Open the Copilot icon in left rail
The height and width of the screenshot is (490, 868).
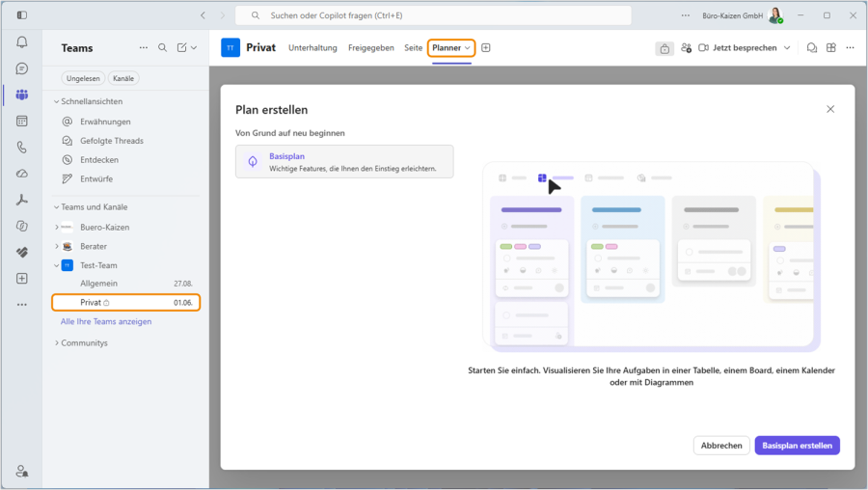point(22,226)
